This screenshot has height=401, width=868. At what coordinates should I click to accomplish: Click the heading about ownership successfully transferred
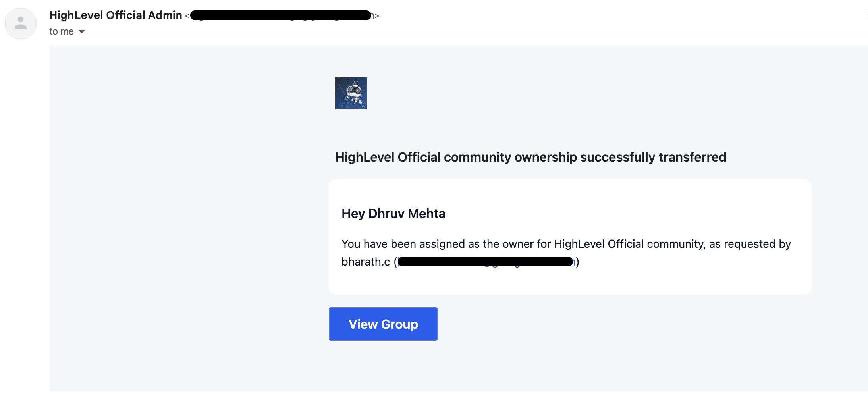[x=531, y=157]
